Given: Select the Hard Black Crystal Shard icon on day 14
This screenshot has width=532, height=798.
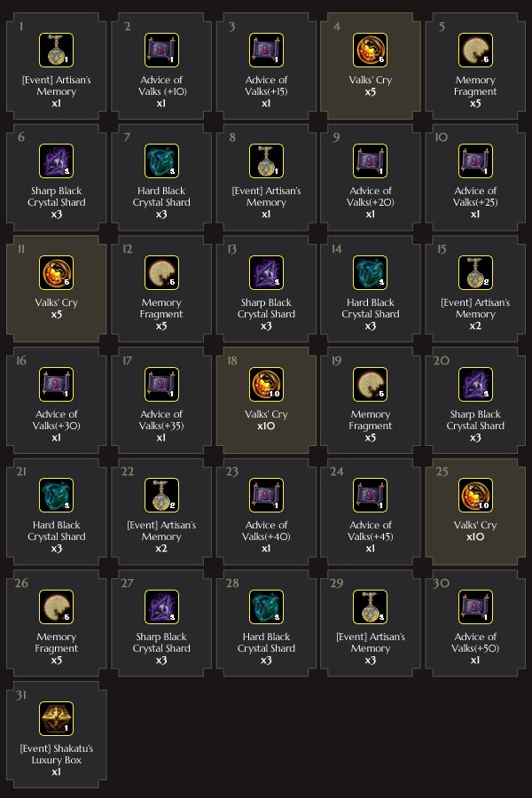Looking at the screenshot, I should [x=370, y=273].
